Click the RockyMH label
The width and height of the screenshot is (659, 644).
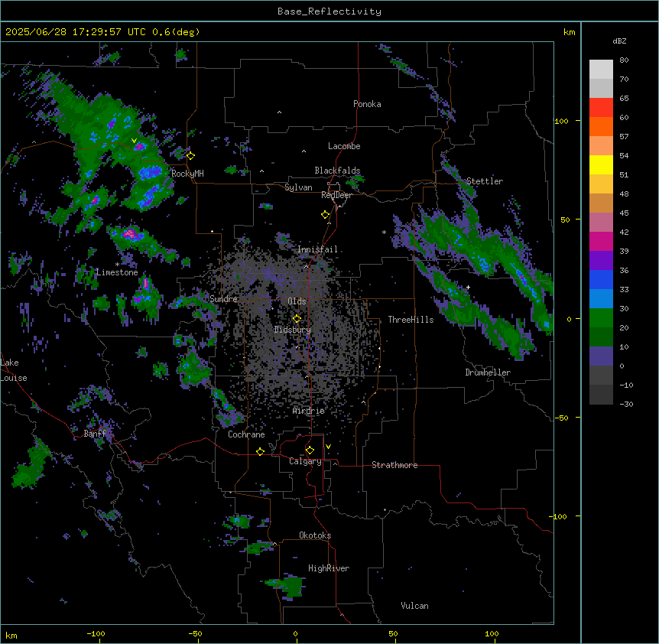187,173
